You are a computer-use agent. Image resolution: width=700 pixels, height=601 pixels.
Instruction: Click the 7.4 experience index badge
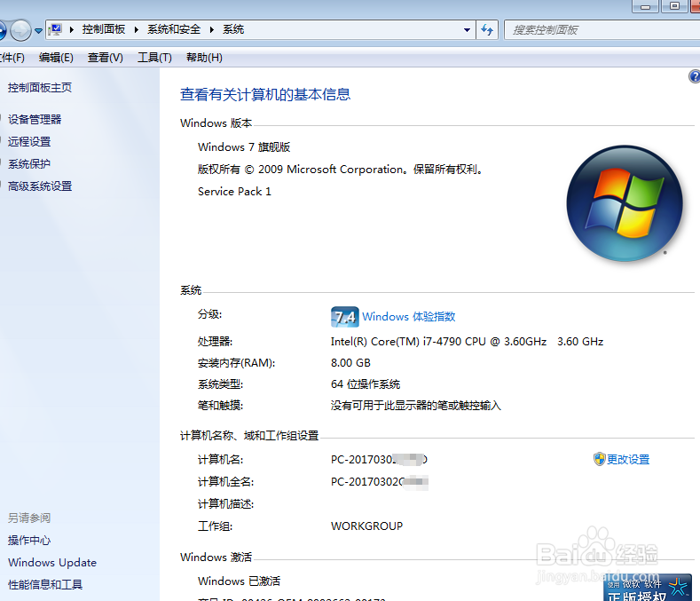(x=344, y=317)
